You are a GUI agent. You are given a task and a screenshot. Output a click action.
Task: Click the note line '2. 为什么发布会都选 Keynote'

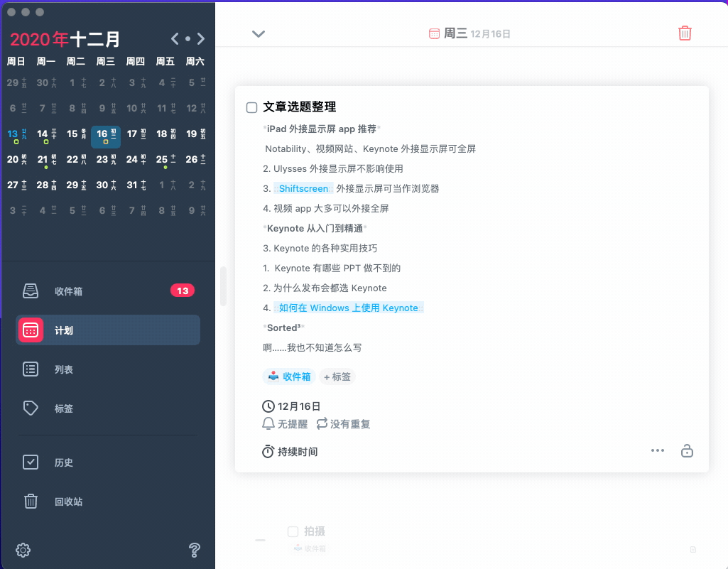(325, 288)
